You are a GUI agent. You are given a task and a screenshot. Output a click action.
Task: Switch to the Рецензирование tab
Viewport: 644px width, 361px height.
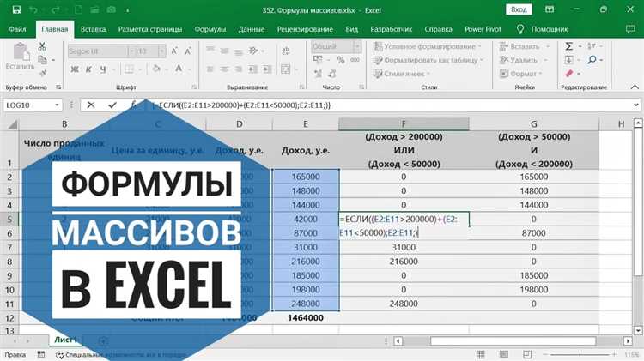point(305,29)
